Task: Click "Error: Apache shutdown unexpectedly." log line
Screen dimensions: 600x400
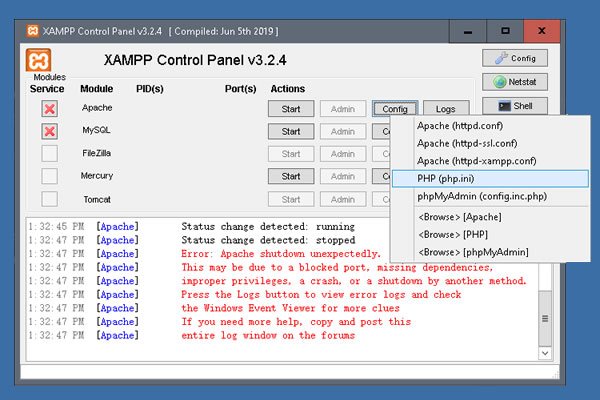Action: pos(281,254)
